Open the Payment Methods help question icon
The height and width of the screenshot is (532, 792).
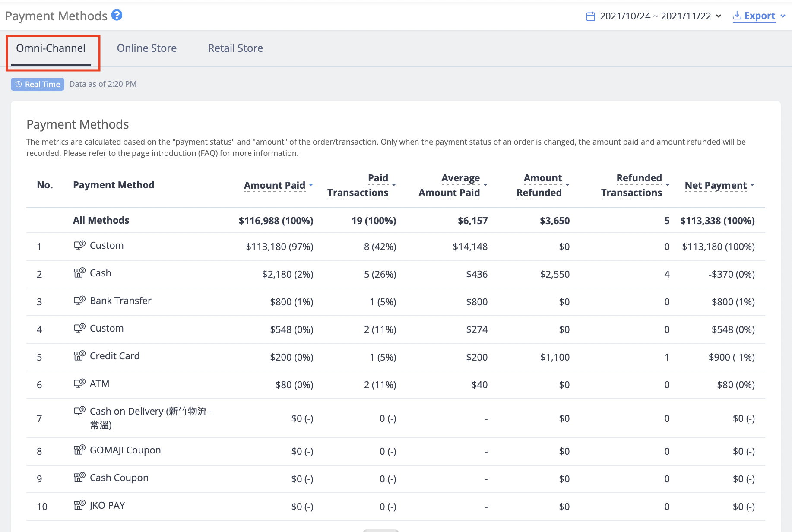click(x=117, y=15)
